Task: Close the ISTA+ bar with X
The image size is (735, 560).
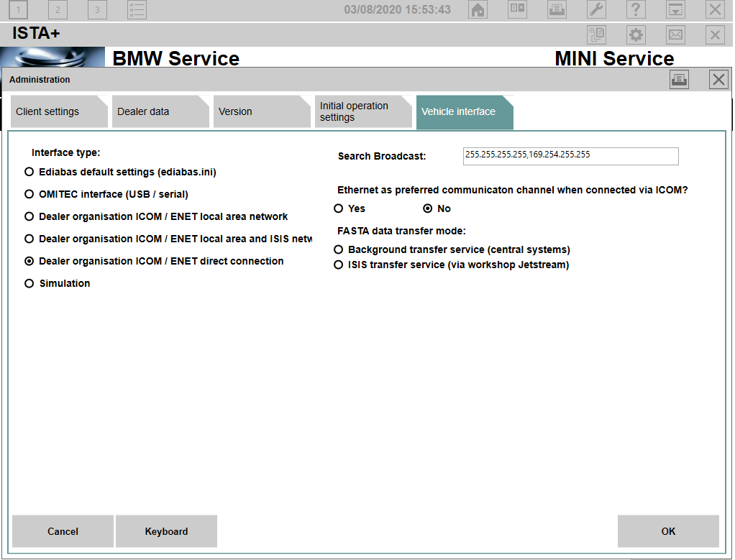Action: pos(715,35)
